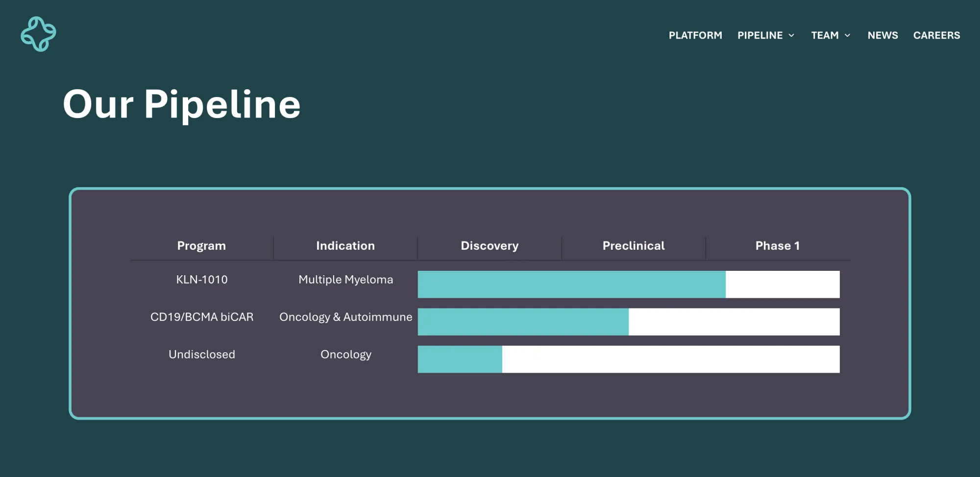
Task: Click the Our Pipeline heading
Action: click(181, 104)
